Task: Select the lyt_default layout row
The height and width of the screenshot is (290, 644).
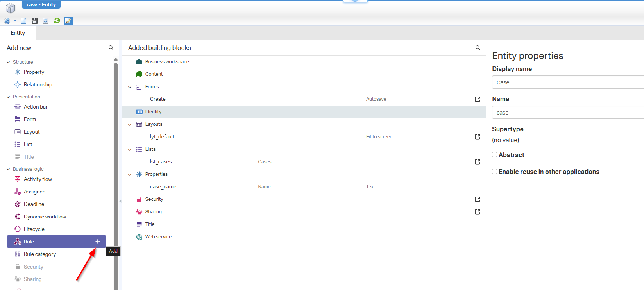Action: pyautogui.click(x=304, y=137)
